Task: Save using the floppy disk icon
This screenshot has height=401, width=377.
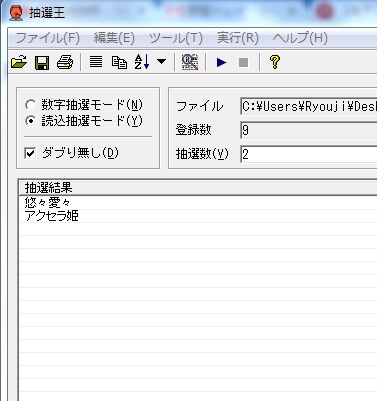Action: point(42,62)
